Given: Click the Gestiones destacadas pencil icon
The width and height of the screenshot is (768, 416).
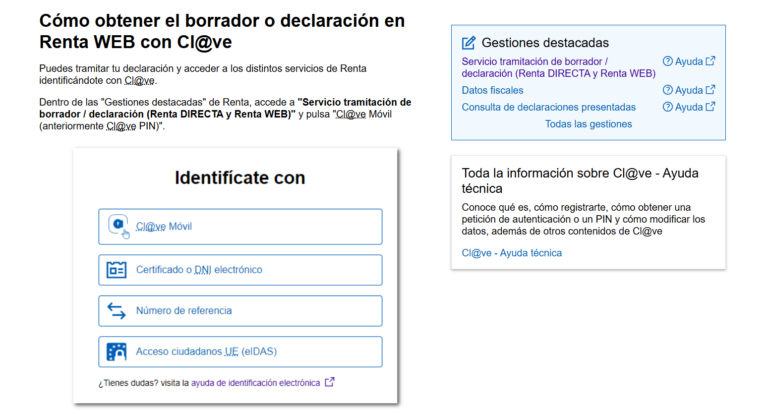Looking at the screenshot, I should click(468, 43).
